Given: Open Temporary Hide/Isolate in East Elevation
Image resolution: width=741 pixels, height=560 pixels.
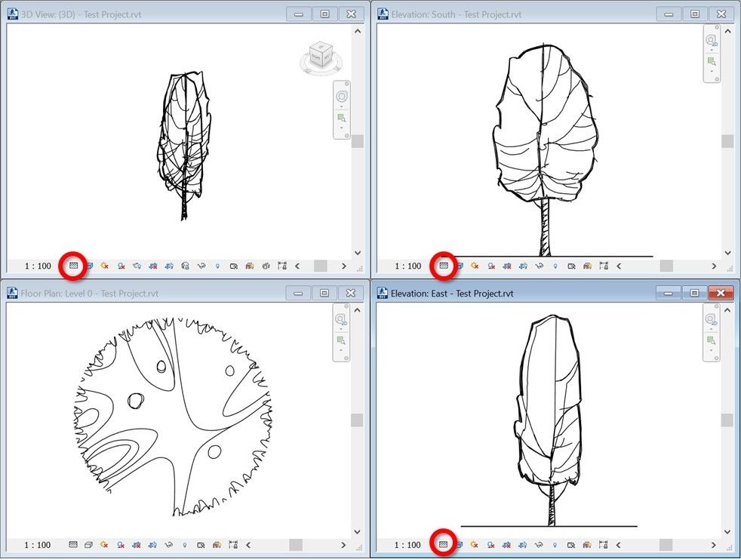Looking at the screenshot, I should tap(539, 544).
